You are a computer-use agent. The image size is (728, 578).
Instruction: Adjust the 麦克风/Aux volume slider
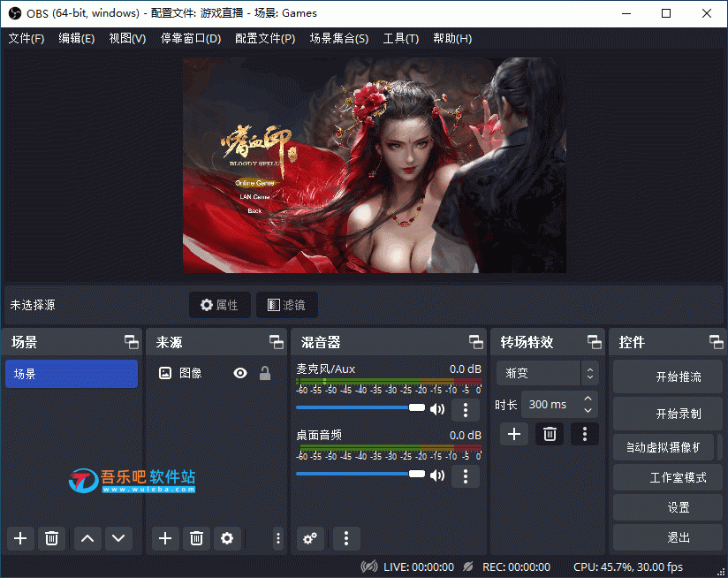pos(360,407)
